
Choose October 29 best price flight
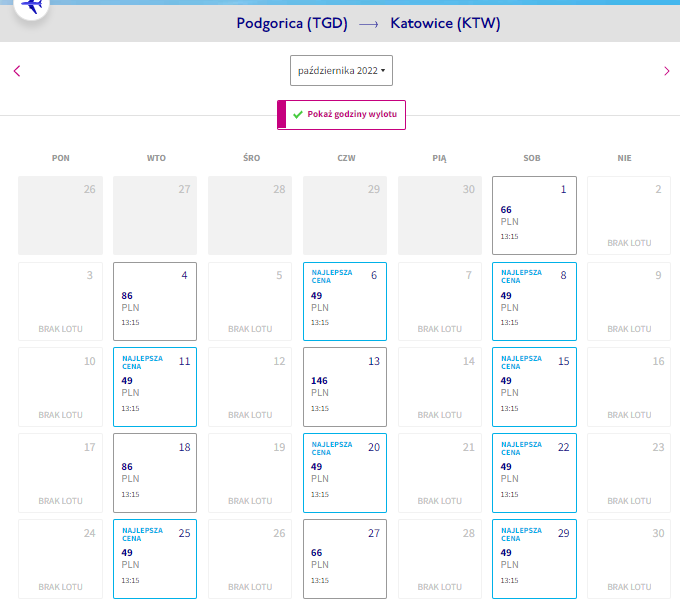pyautogui.click(x=534, y=559)
